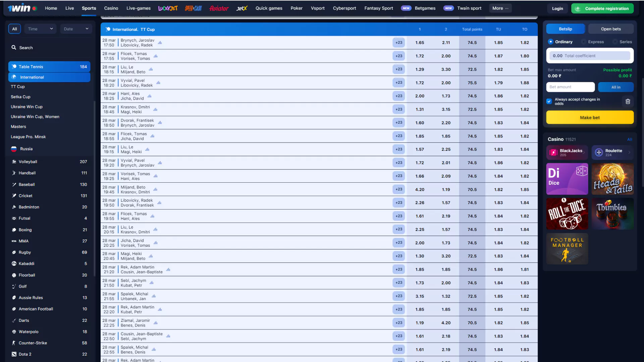The width and height of the screenshot is (644, 362).
Task: Open the More navigation menu
Action: pyautogui.click(x=500, y=8)
